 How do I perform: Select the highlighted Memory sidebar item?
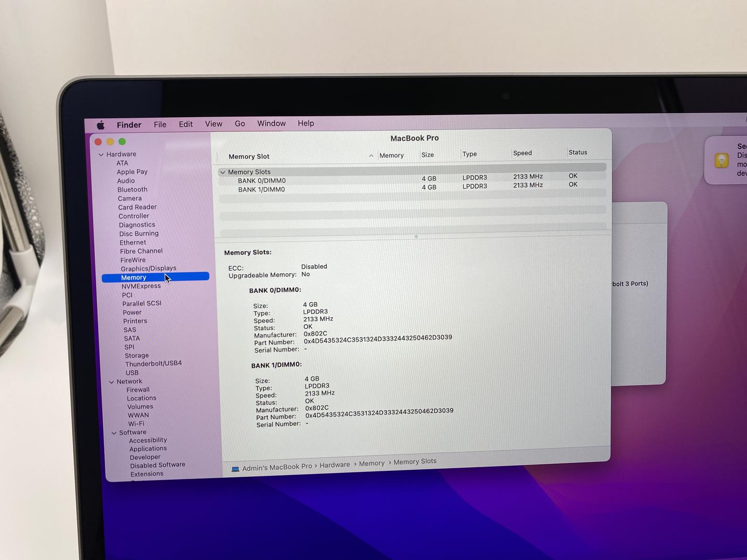(x=156, y=277)
